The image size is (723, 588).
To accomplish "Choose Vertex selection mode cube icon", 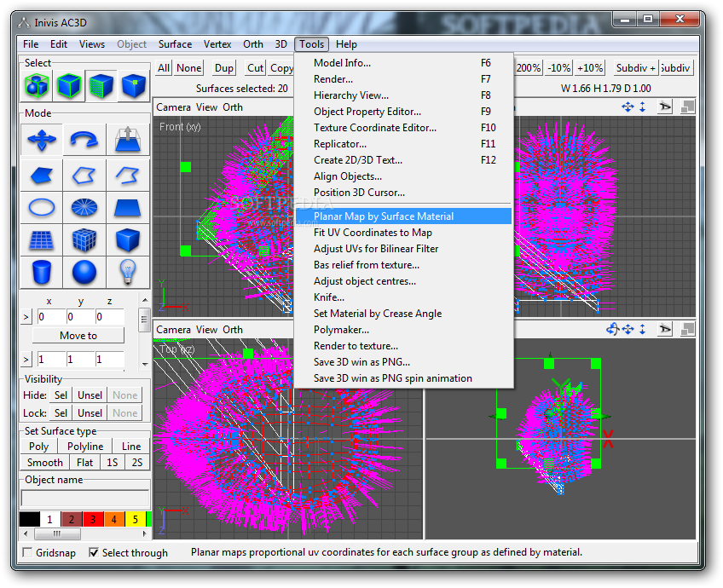I will pos(134,86).
